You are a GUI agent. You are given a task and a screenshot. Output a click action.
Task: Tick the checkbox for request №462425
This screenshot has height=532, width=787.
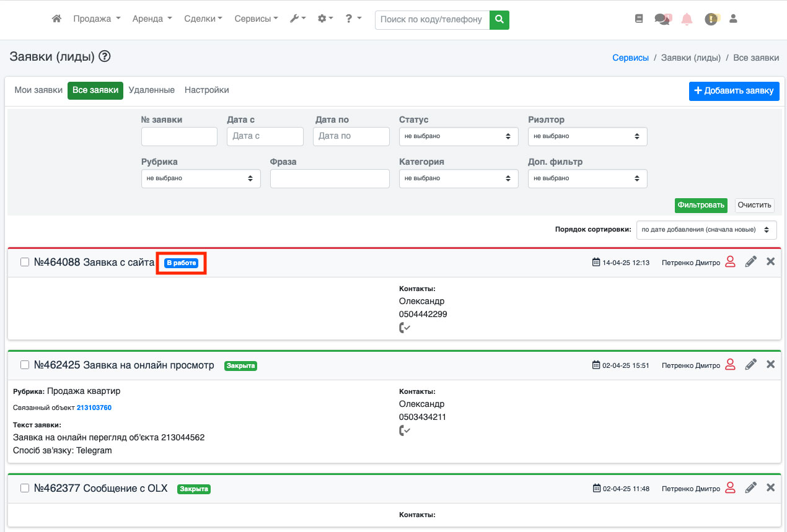(25, 365)
